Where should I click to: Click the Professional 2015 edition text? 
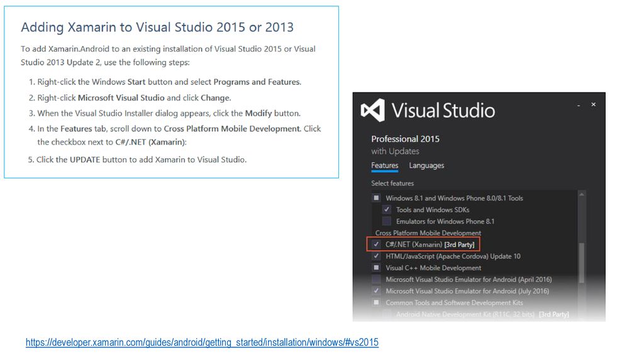point(406,139)
